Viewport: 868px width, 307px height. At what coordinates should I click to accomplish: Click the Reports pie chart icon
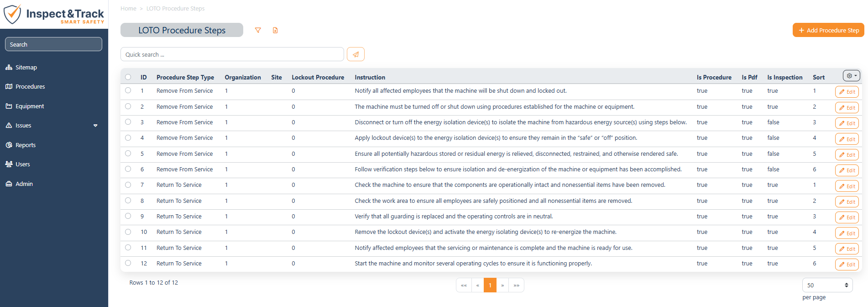click(9, 145)
